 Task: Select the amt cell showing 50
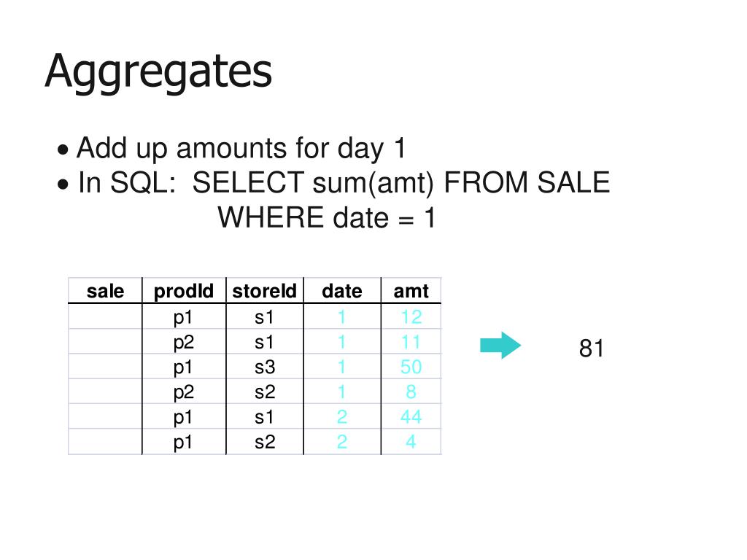pyautogui.click(x=411, y=367)
